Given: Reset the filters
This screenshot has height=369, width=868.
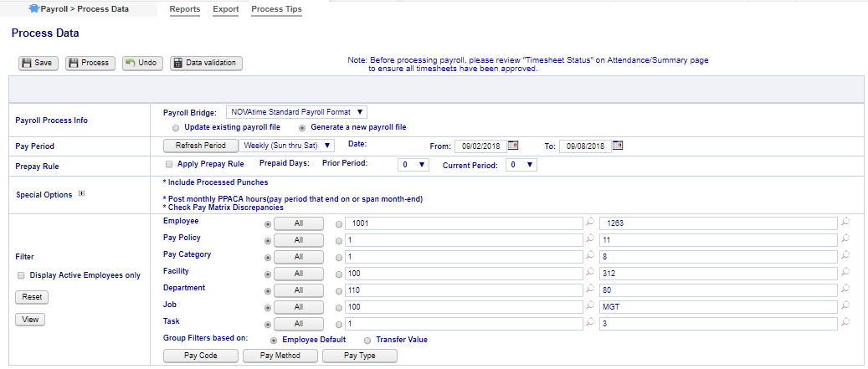Looking at the screenshot, I should click(x=32, y=297).
